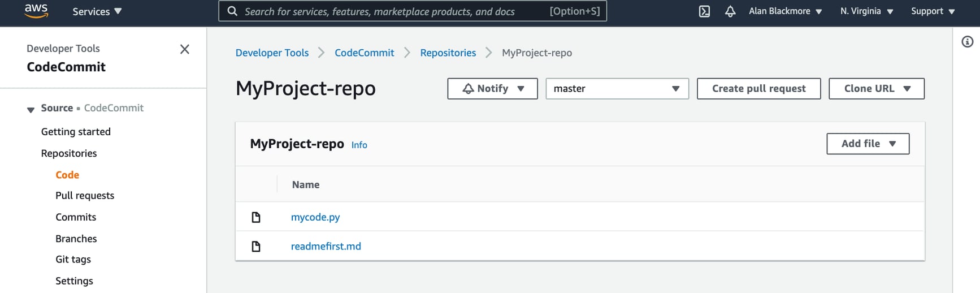This screenshot has width=980, height=293.
Task: Click the MyProject-repo breadcrumb text
Action: click(x=537, y=53)
